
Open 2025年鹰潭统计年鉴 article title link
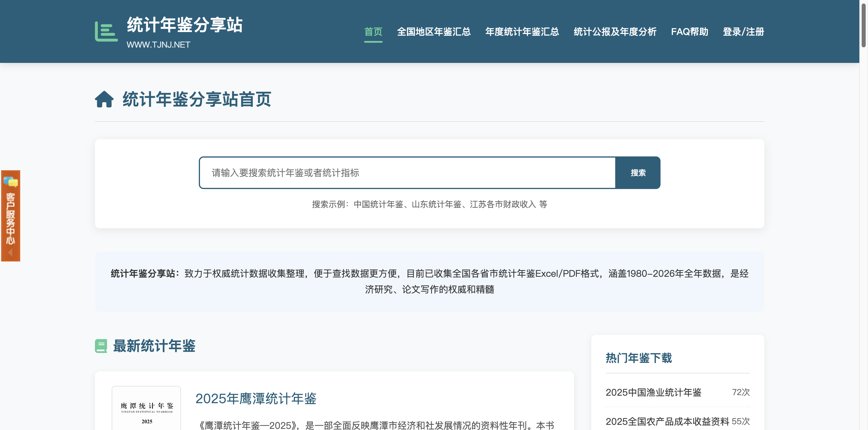256,398
